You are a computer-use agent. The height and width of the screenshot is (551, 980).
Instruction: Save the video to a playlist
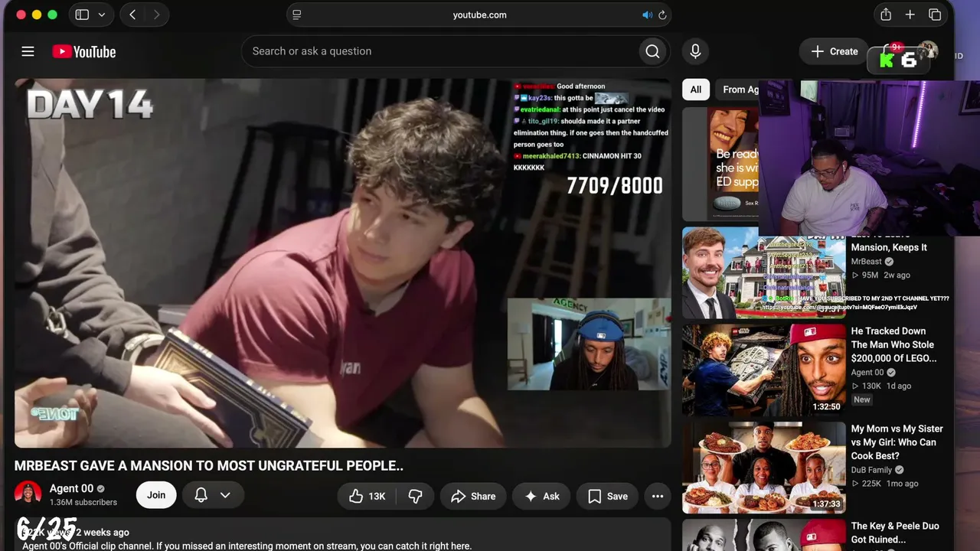(x=608, y=496)
